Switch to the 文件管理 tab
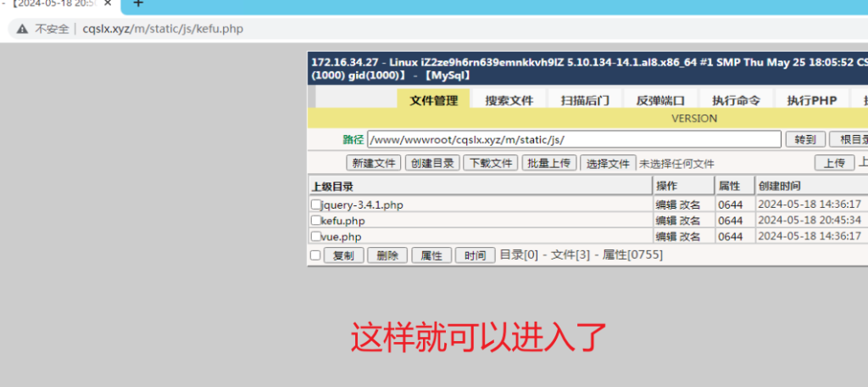Image resolution: width=868 pixels, height=387 pixels. coord(434,100)
